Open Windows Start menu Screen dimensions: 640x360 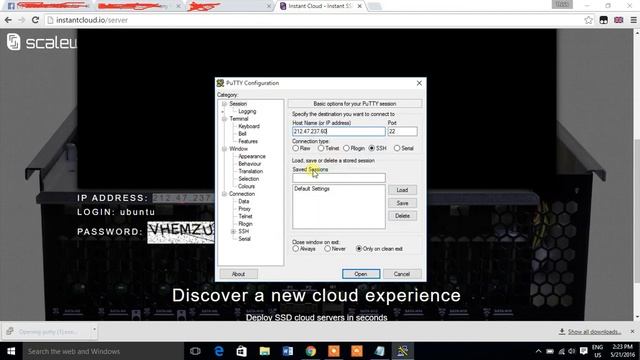pyautogui.click(x=11, y=351)
